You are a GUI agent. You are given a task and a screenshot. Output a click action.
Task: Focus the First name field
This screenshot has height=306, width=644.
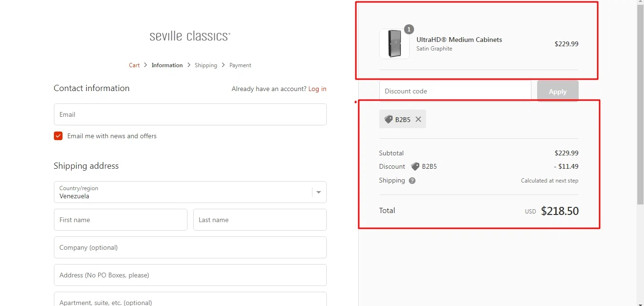[121, 220]
